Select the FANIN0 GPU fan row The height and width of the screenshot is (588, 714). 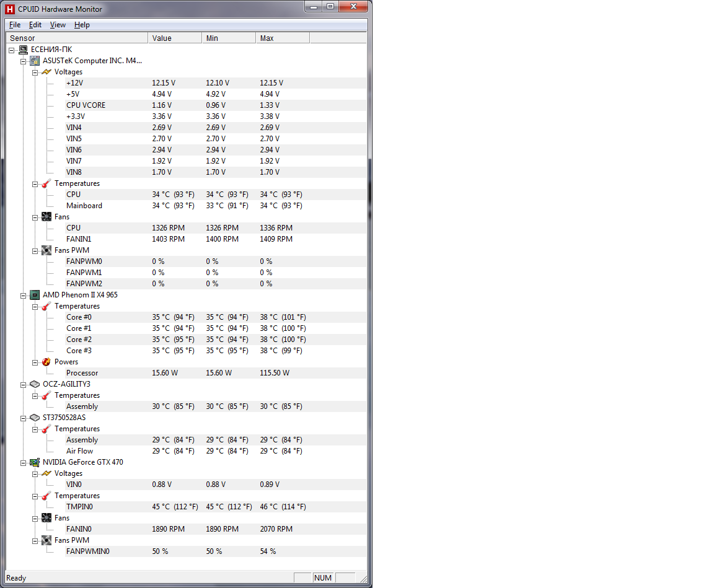216,529
